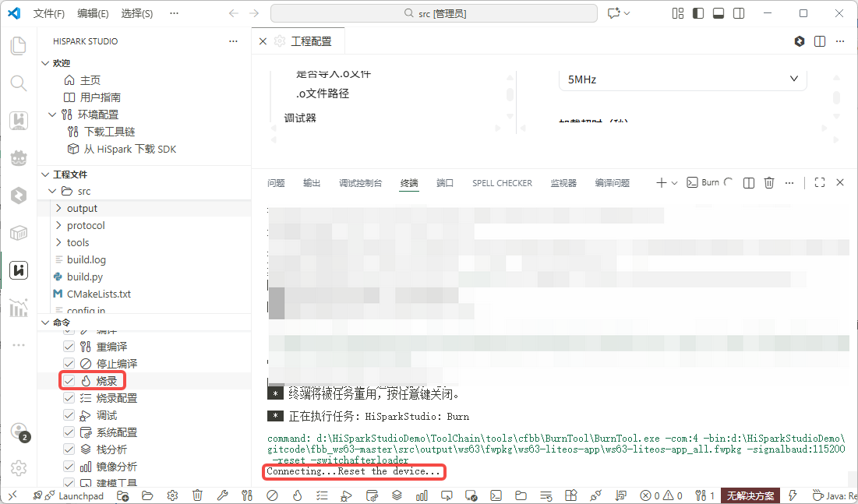
Task: Split the terminal panel
Action: pos(749,183)
